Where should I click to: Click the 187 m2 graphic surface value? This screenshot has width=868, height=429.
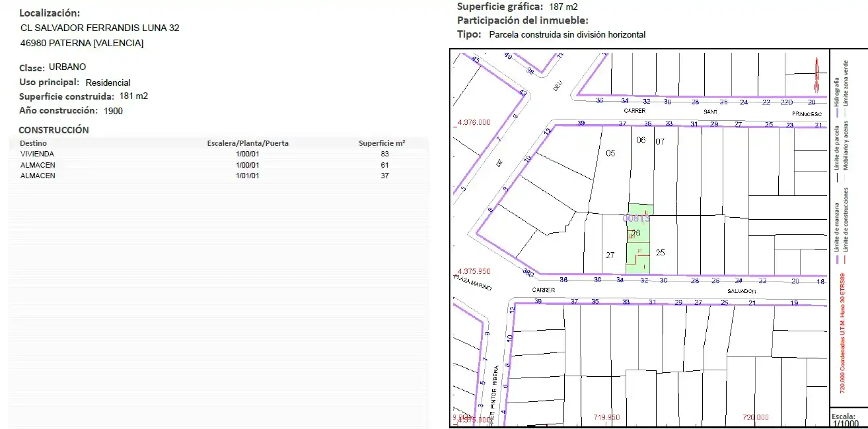563,7
